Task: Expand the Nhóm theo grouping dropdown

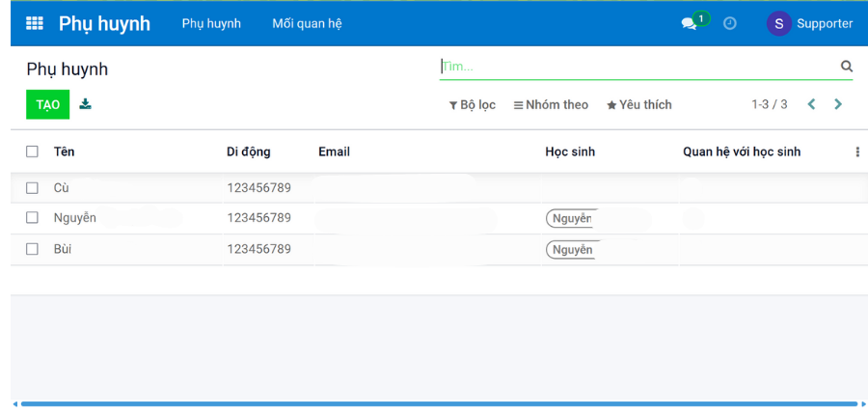Action: 551,104
